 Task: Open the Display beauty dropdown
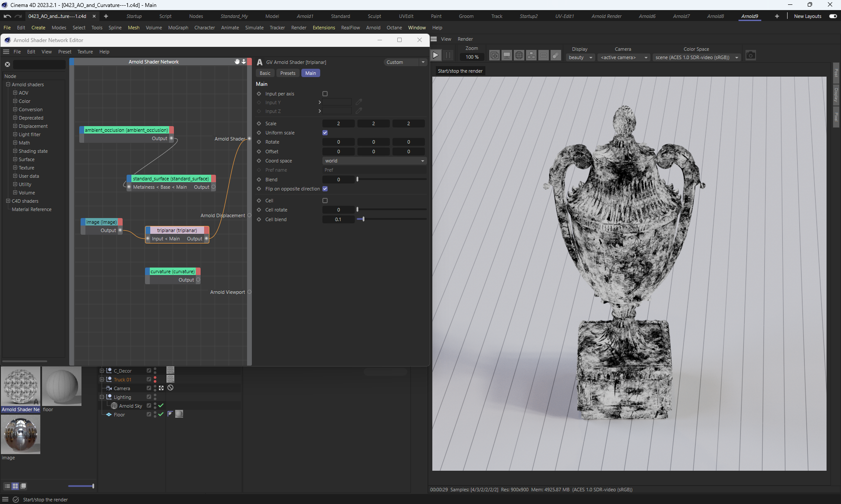tap(580, 57)
